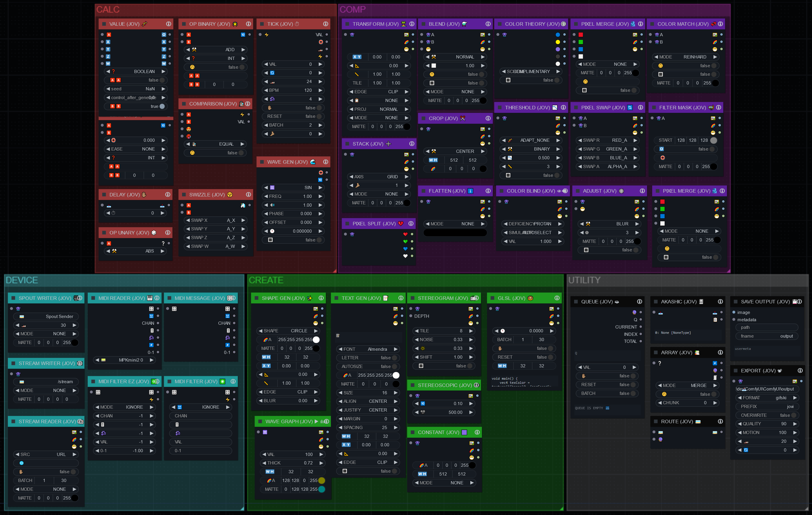Screen dimensions: 812x515
Task: Click info icon on WAVE GEN node
Action: click(x=325, y=162)
